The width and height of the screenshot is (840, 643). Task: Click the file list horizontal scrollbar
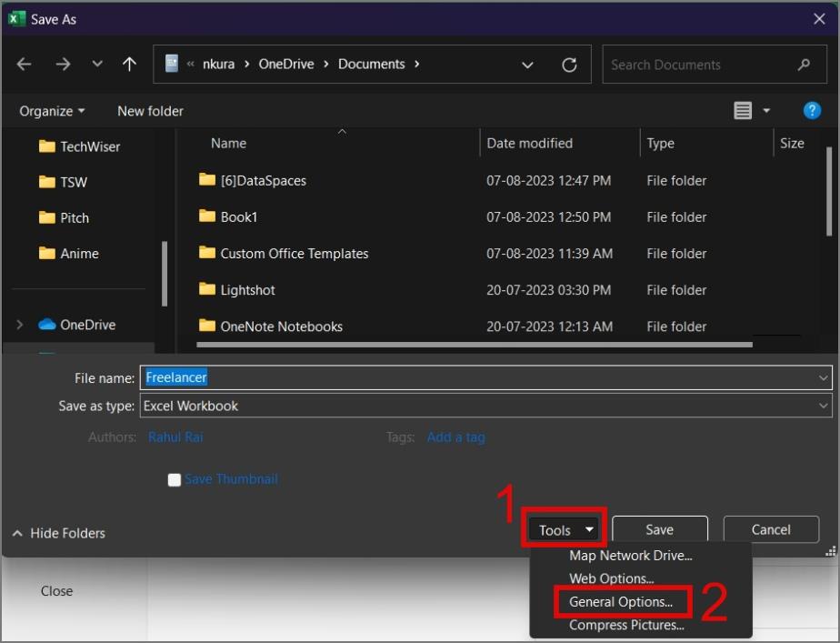(x=475, y=345)
